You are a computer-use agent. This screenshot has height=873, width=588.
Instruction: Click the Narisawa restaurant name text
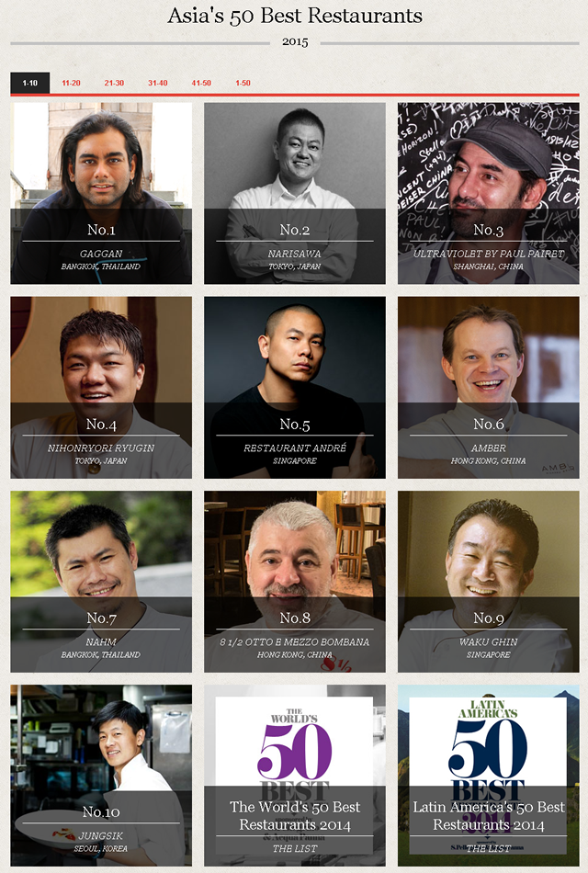click(x=295, y=254)
